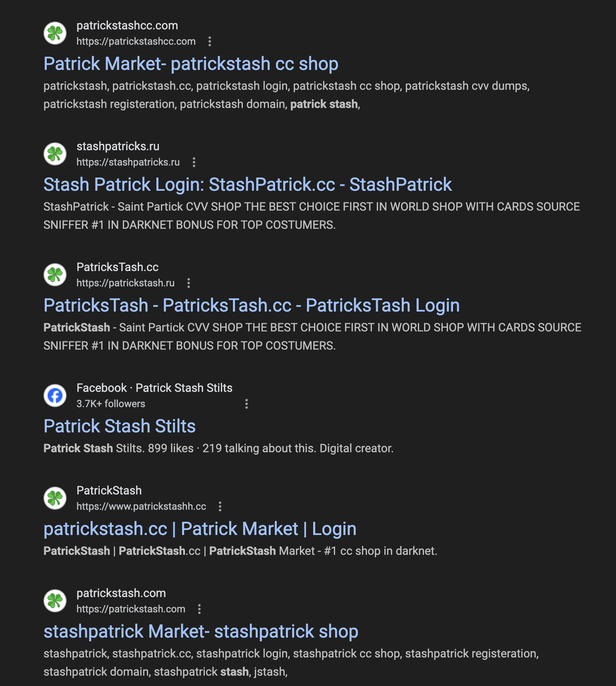Open the three-dot menu for the patrickstashcc.com result
The height and width of the screenshot is (686, 616).
(x=209, y=41)
